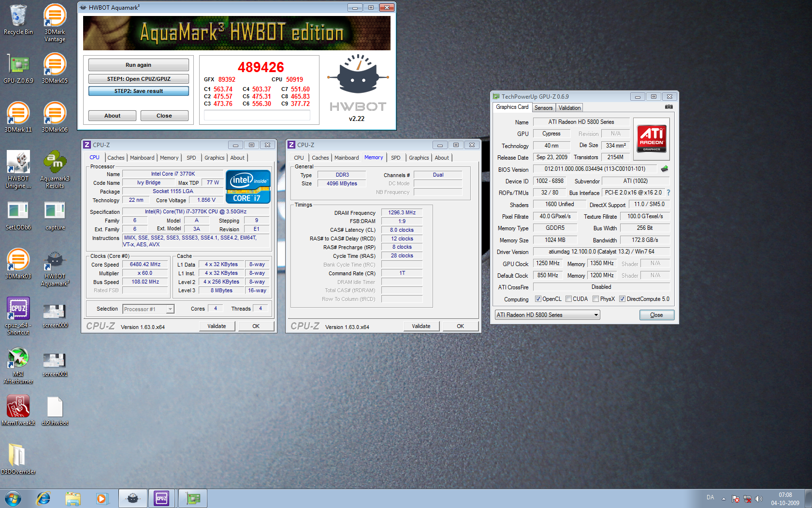Click STEP1: Open CPUZ/GPUZ button

pos(138,79)
